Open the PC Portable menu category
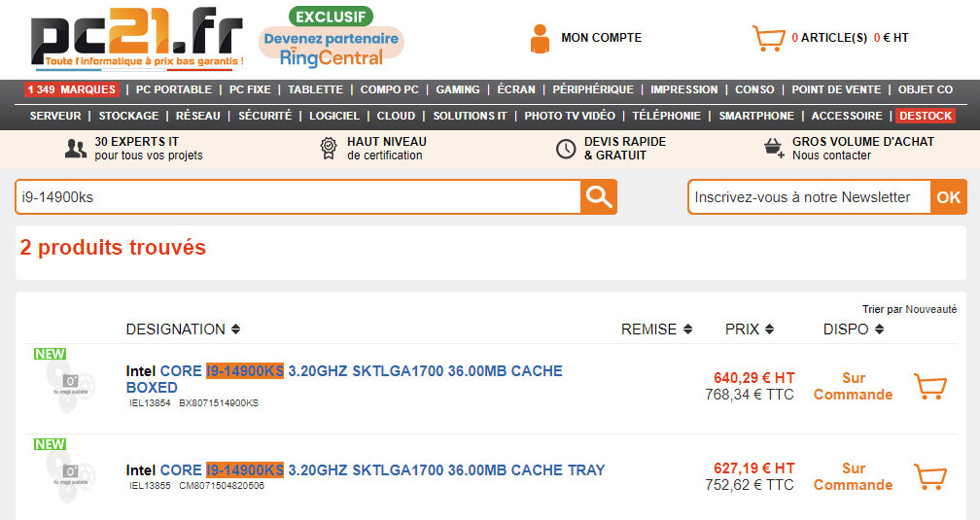The height and width of the screenshot is (520, 980). tap(174, 89)
